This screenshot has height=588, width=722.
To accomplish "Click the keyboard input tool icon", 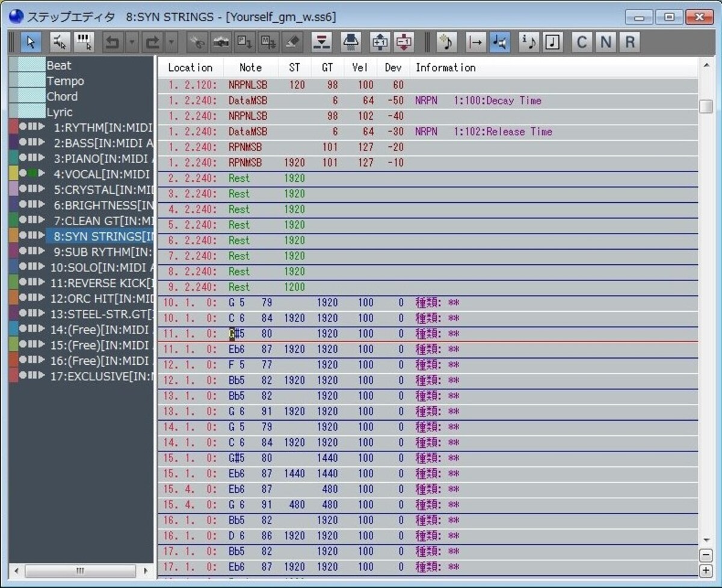I will pos(84,42).
